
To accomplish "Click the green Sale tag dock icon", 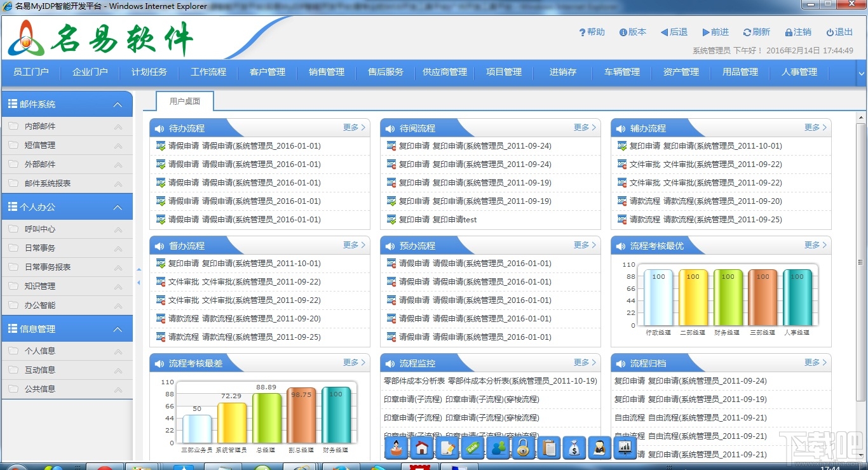I will (473, 448).
